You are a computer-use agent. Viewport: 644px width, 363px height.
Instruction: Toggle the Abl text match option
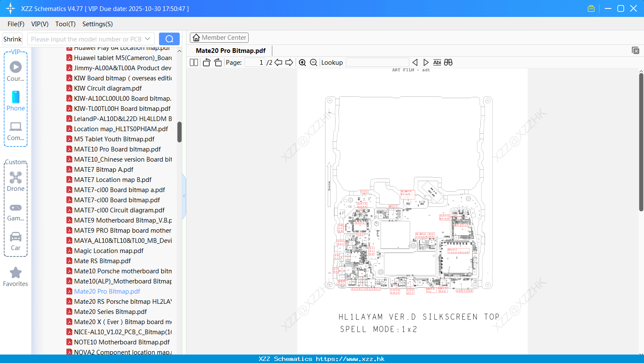point(437,63)
